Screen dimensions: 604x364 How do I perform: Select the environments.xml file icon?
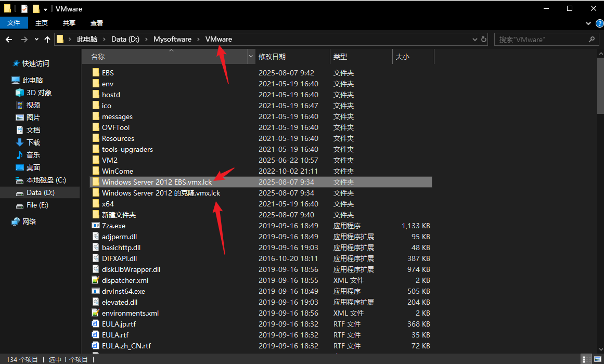96,313
